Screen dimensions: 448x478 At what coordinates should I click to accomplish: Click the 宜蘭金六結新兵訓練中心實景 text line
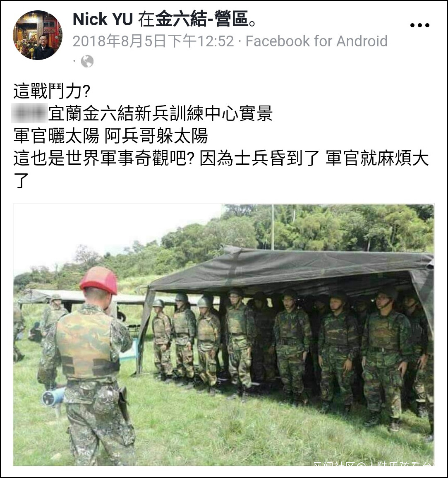161,113
